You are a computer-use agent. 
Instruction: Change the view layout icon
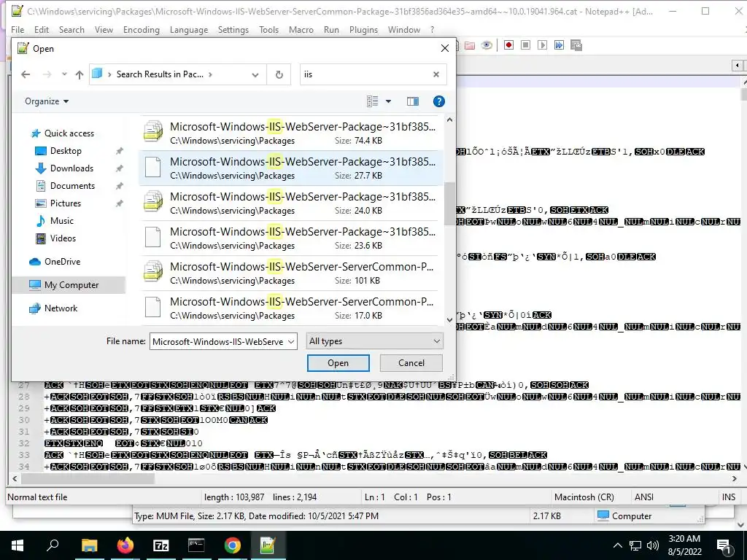[x=373, y=101]
